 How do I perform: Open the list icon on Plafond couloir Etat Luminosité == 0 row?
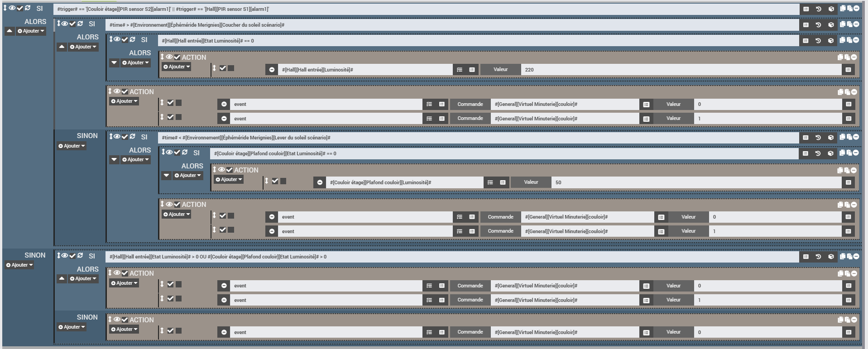tap(806, 153)
